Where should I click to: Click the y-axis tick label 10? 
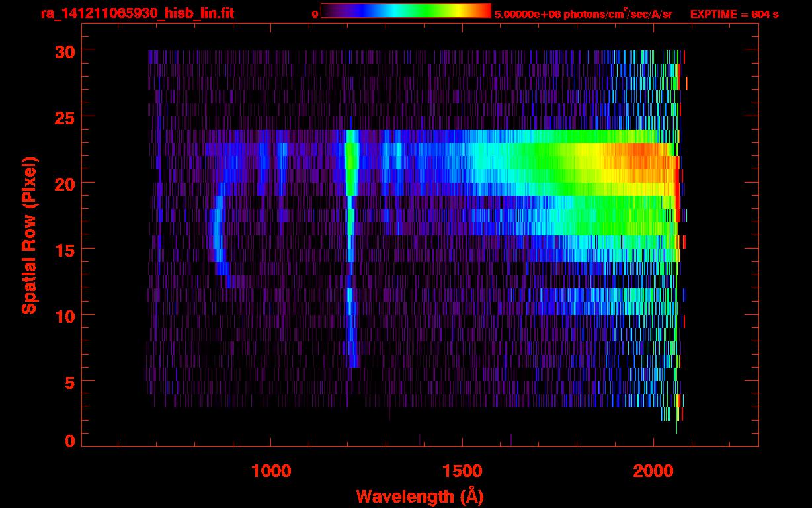point(65,316)
